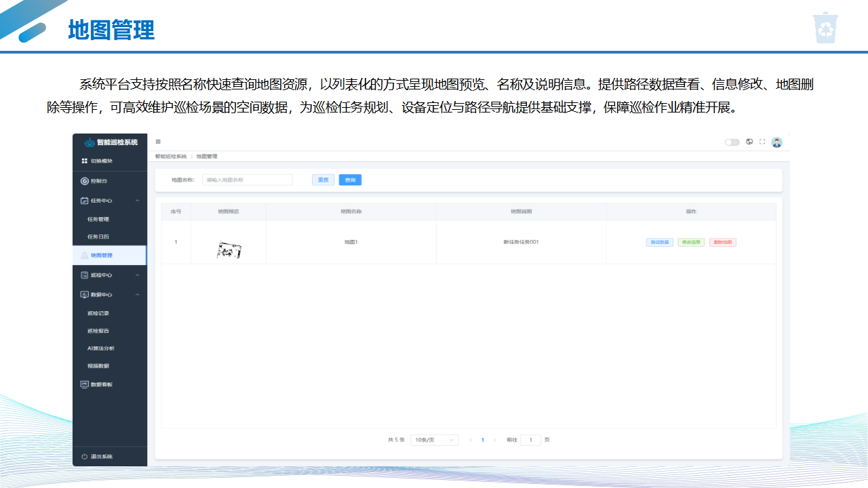
Task: Select page number 1 in pagination
Action: [x=483, y=440]
